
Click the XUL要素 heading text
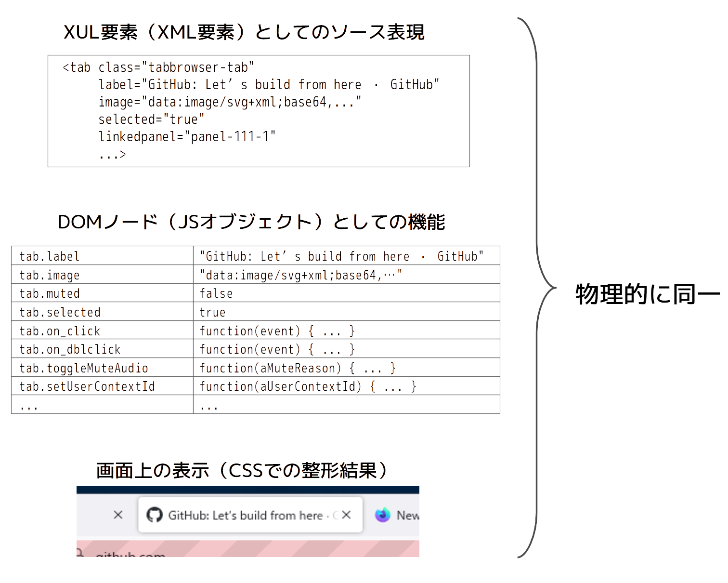click(244, 32)
